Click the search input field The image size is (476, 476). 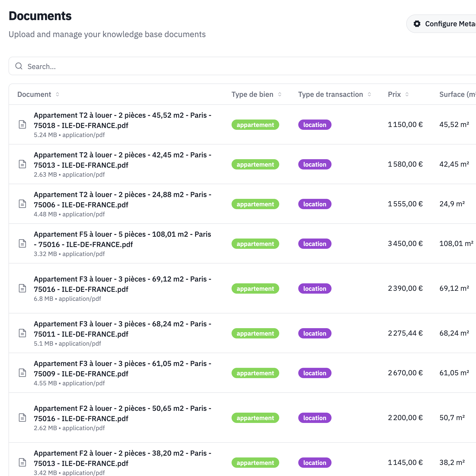[155, 66]
